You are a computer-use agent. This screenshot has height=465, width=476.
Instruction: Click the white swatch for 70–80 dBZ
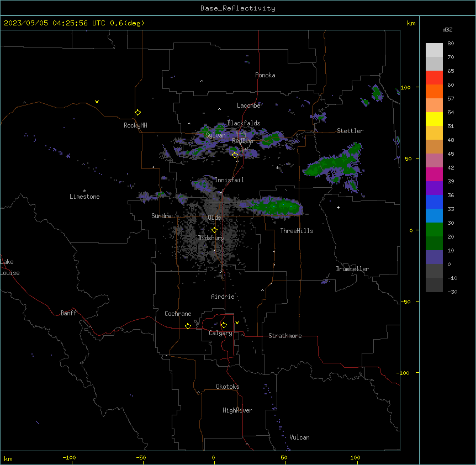tap(434, 50)
